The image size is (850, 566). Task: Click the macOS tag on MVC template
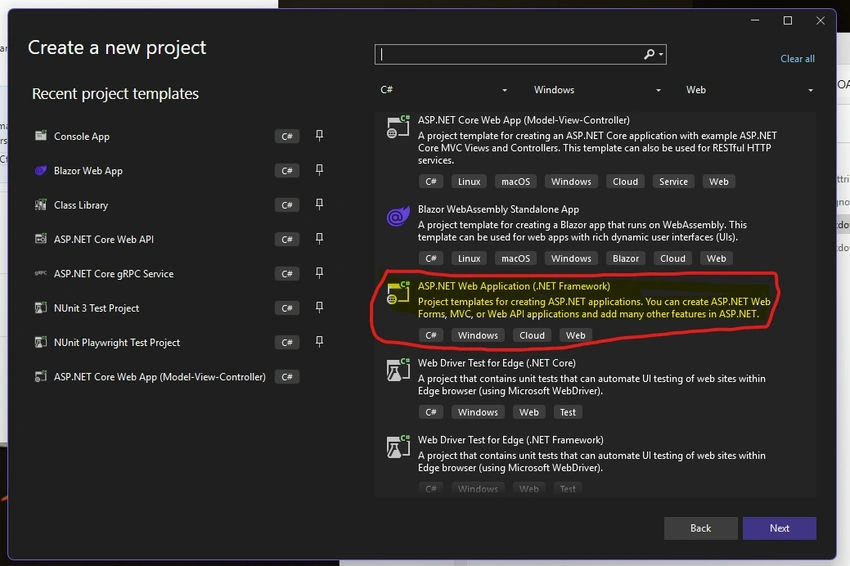pyautogui.click(x=516, y=182)
